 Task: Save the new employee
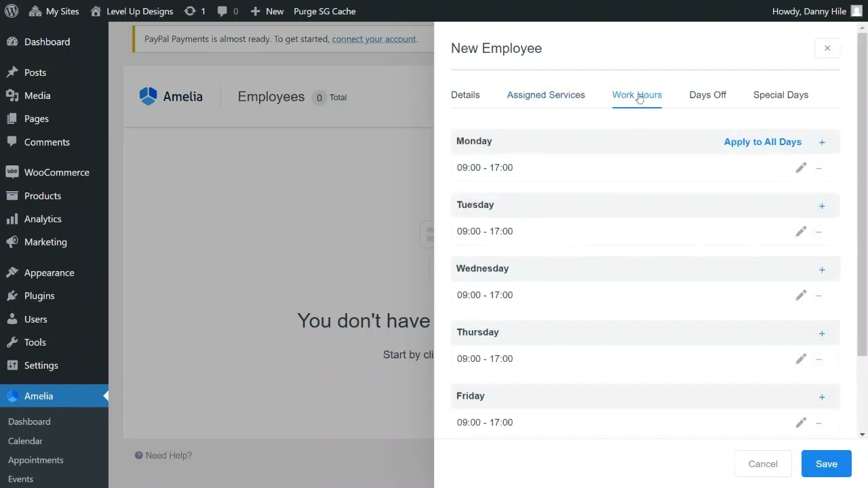click(827, 464)
